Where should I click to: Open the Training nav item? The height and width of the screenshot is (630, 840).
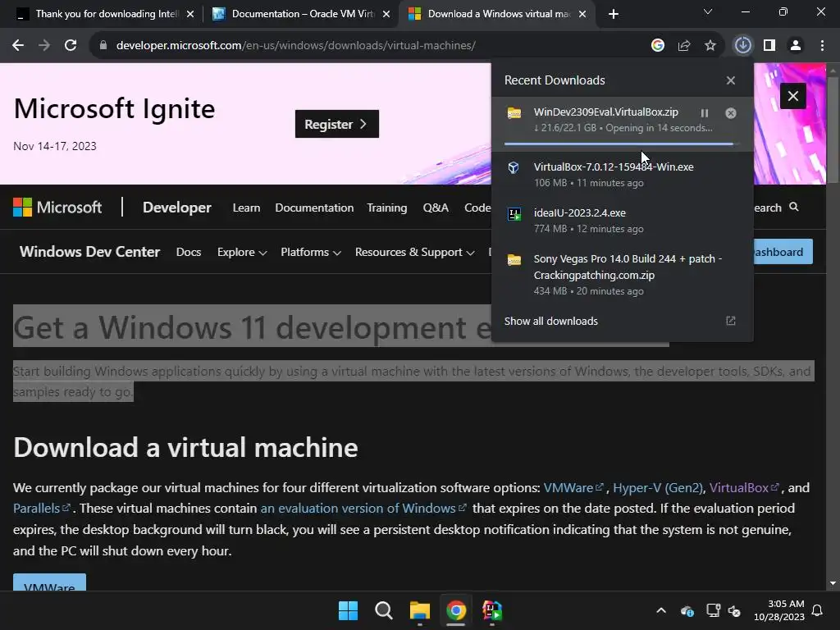(387, 208)
